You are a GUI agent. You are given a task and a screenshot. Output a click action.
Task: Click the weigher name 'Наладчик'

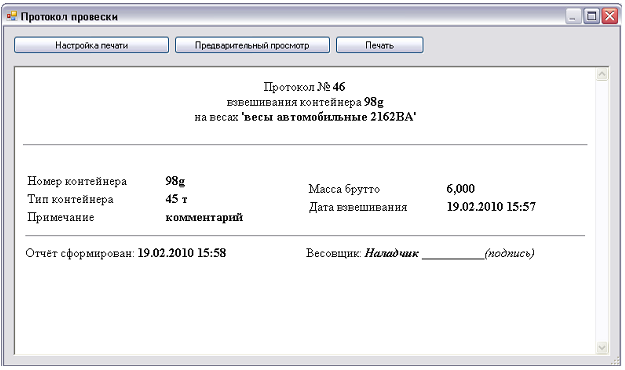pos(391,253)
